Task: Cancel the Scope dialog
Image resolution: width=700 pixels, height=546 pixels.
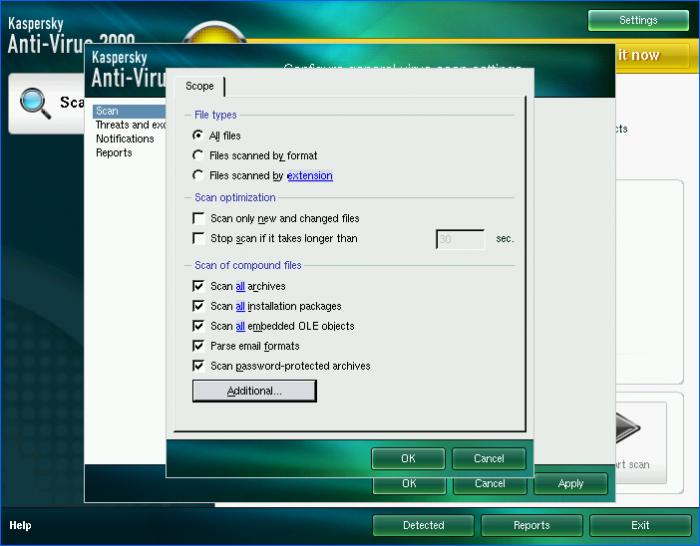Action: tap(489, 458)
